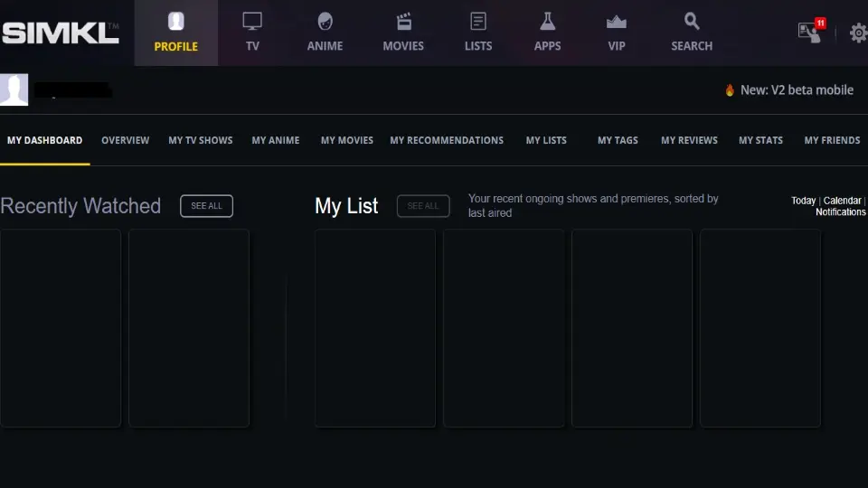Image resolution: width=868 pixels, height=488 pixels.
Task: Click the My List heading
Action: pyautogui.click(x=346, y=206)
